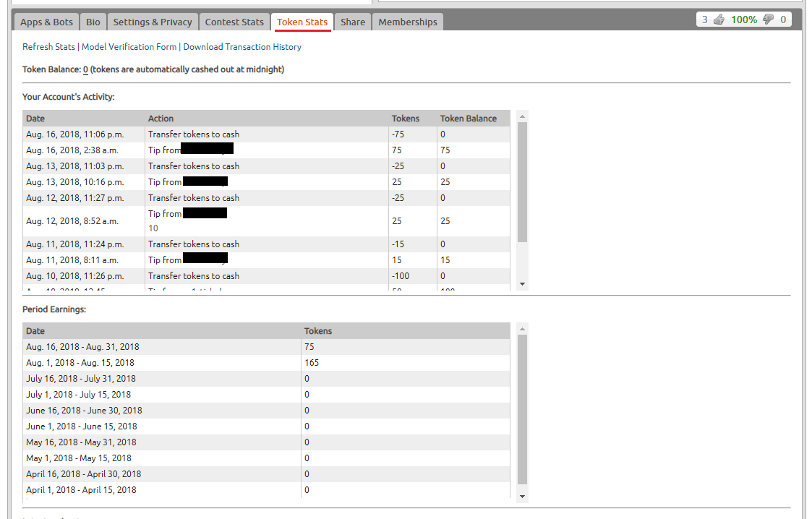Click the Account Activity scroll down arrow
This screenshot has height=519, width=812.
coord(523,284)
